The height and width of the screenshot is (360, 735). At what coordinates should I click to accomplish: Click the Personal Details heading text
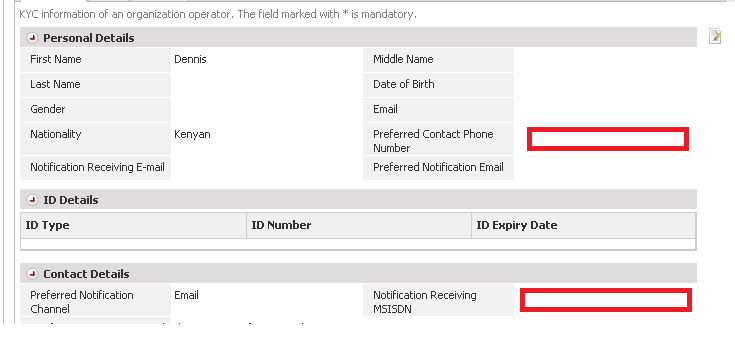(x=89, y=38)
